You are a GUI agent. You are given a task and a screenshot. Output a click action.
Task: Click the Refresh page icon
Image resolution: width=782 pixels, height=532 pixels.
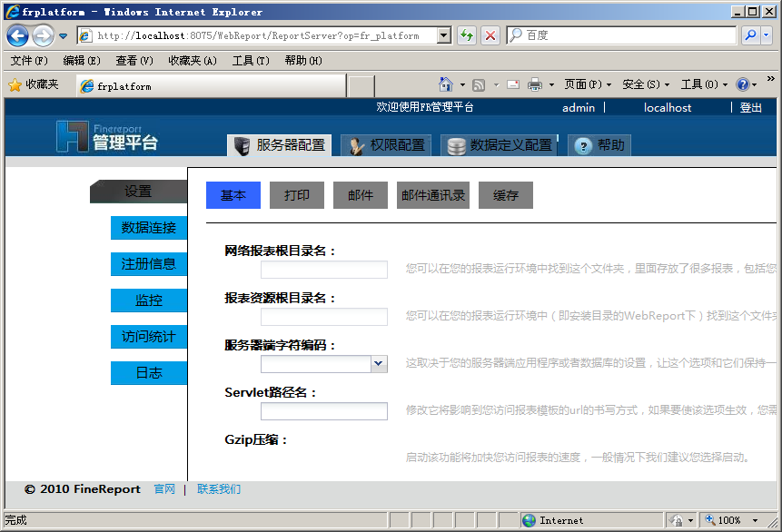click(467, 35)
